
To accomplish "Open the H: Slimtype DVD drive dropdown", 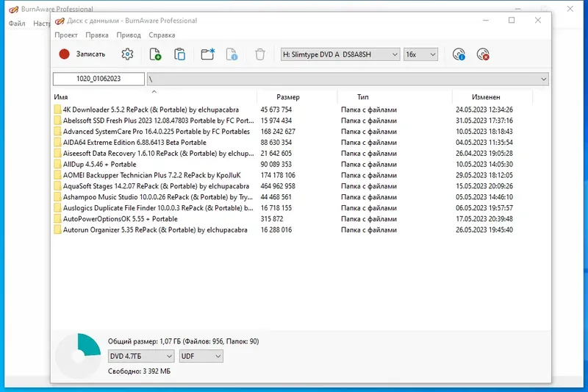I will coord(340,54).
